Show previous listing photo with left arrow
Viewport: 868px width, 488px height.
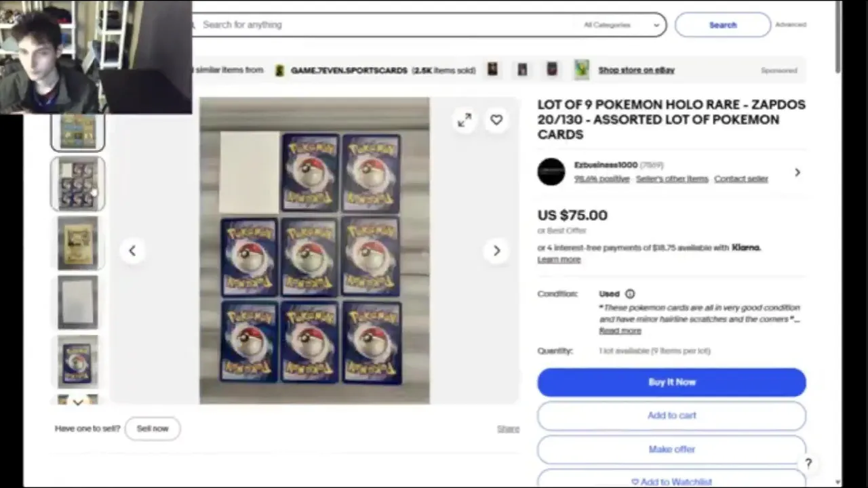coord(132,251)
